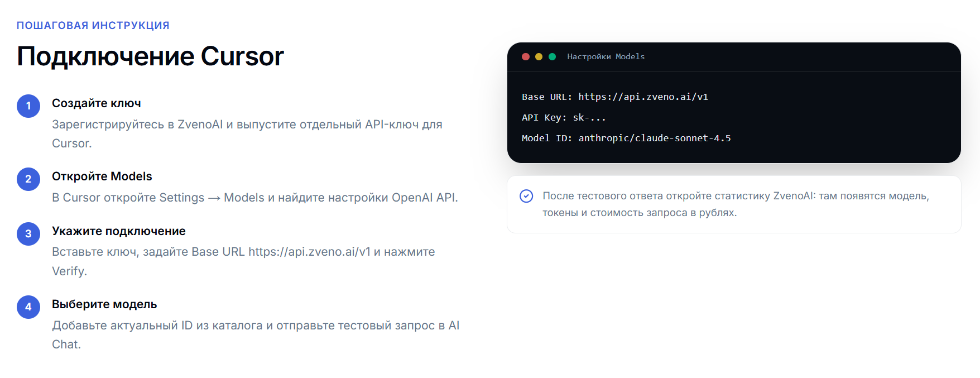
Task: Click the step 3 number badge
Action: (x=28, y=234)
